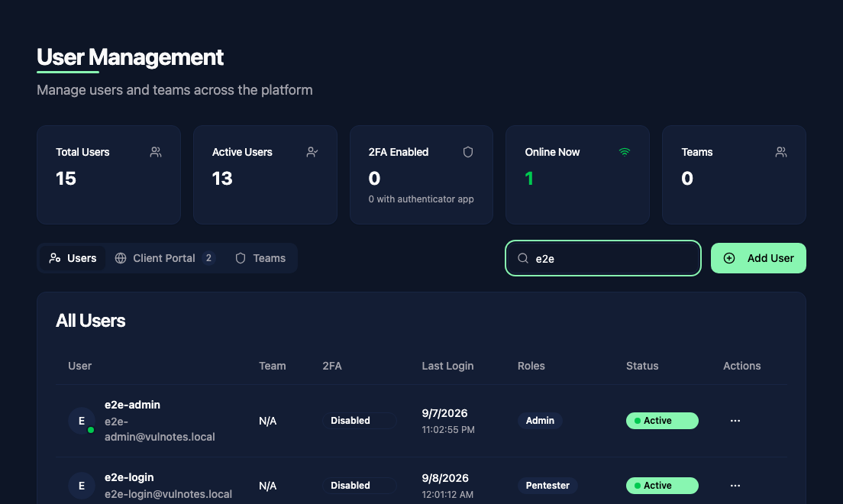
Task: Click the Disabled 2FA badge for e2e-login
Action: coord(360,486)
